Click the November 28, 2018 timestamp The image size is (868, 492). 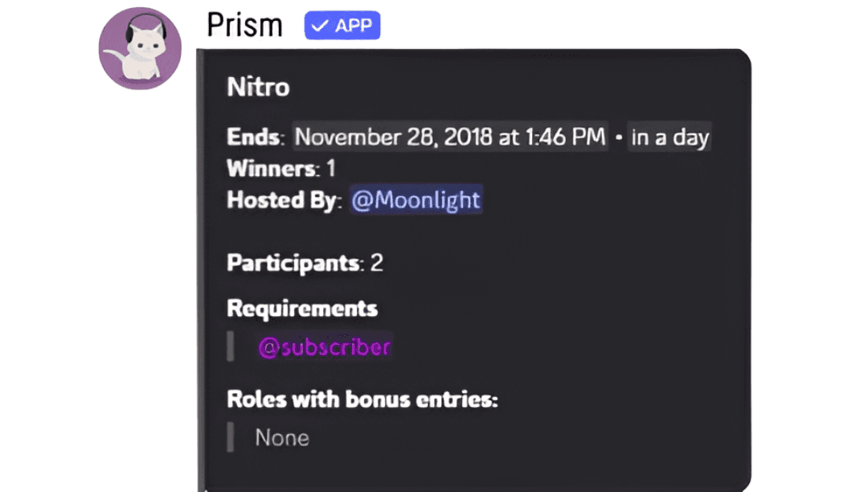click(450, 137)
